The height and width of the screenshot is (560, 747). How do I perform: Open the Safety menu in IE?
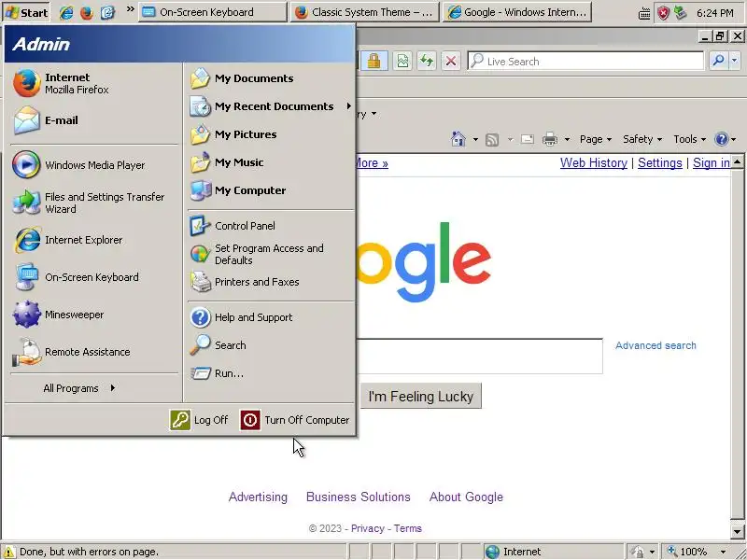[x=642, y=139]
